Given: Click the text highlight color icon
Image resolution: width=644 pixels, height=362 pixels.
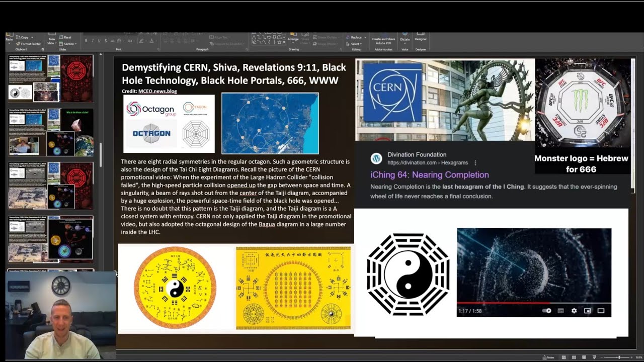Looking at the screenshot, I should point(141,41).
